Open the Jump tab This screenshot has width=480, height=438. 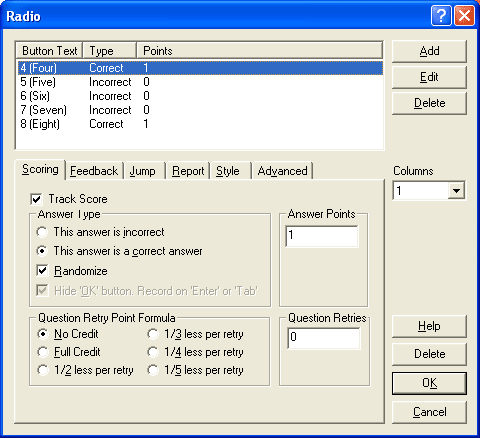[143, 171]
